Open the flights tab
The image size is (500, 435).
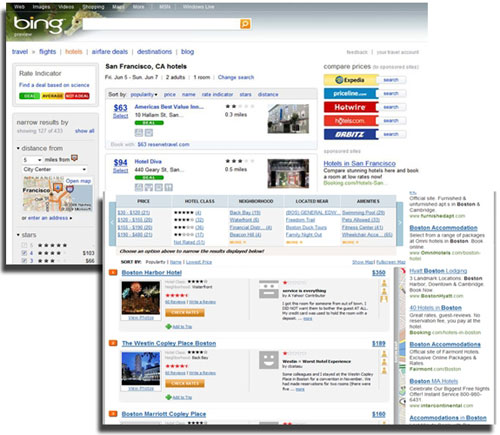(47, 52)
